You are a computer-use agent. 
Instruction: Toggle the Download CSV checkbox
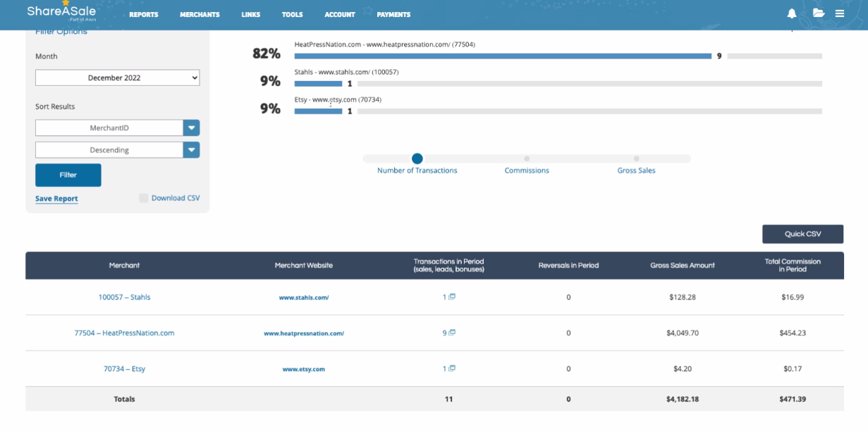click(144, 198)
